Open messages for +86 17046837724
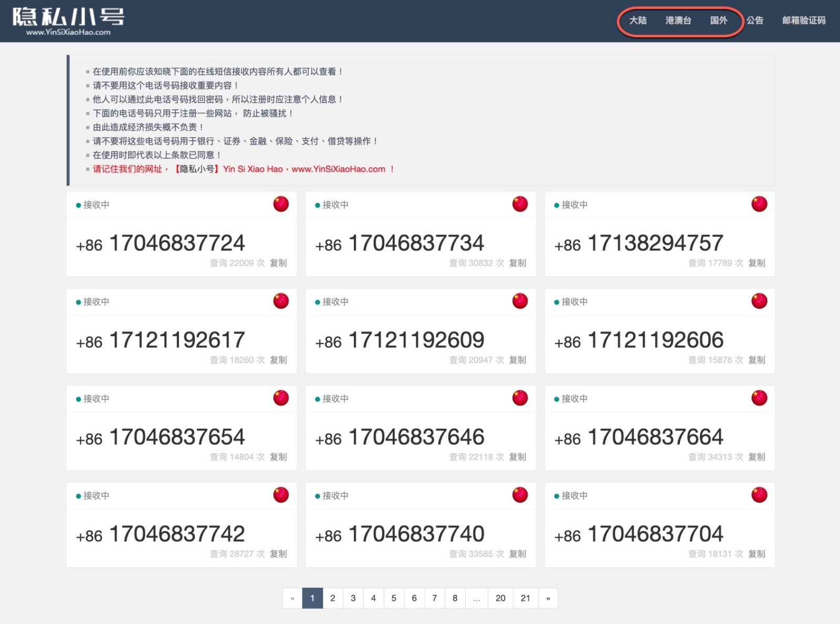 click(160, 243)
